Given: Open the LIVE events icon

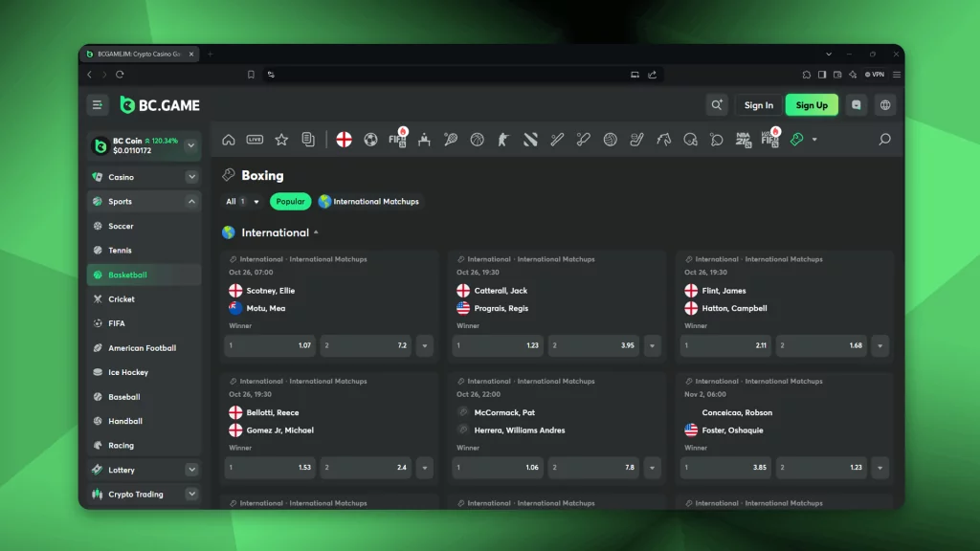Looking at the screenshot, I should tap(255, 140).
